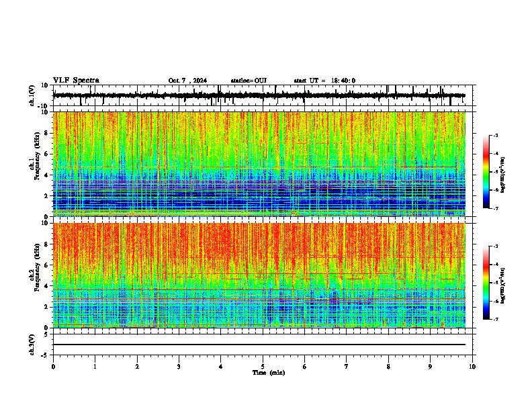Screen dimensions: 532x411
Task: Click the ch.2 "Frequency (kHz)" axis label
Action: pyautogui.click(x=37, y=267)
